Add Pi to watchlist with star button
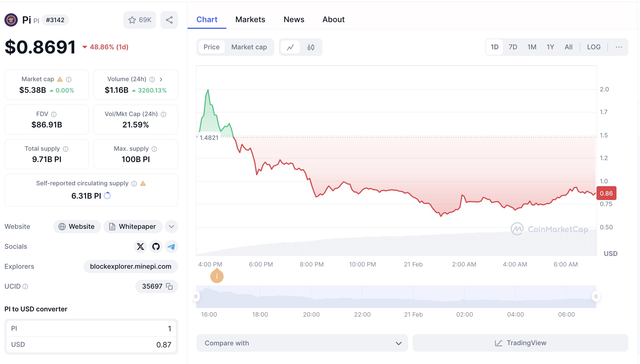The width and height of the screenshot is (640, 364). click(x=140, y=20)
